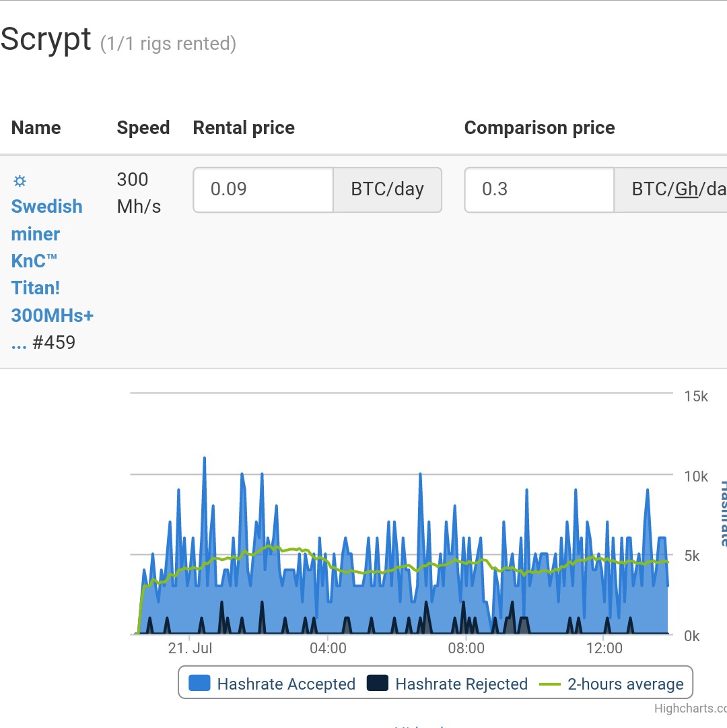Click the Rental price column header

[x=244, y=128]
